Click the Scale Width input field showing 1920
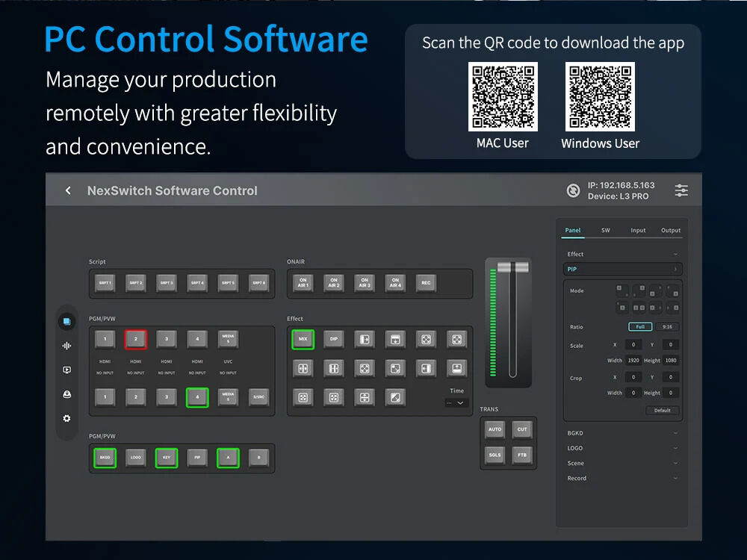747x560 pixels. click(x=633, y=361)
